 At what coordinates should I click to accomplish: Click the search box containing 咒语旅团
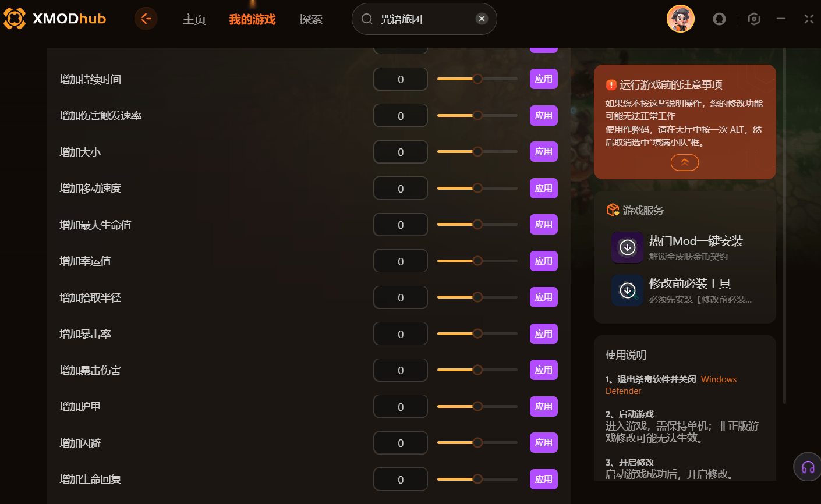(424, 19)
